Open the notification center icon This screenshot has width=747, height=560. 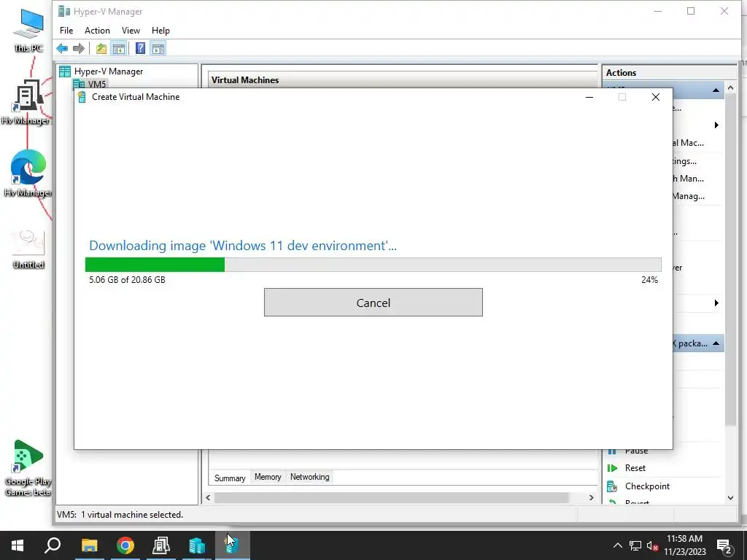click(724, 546)
